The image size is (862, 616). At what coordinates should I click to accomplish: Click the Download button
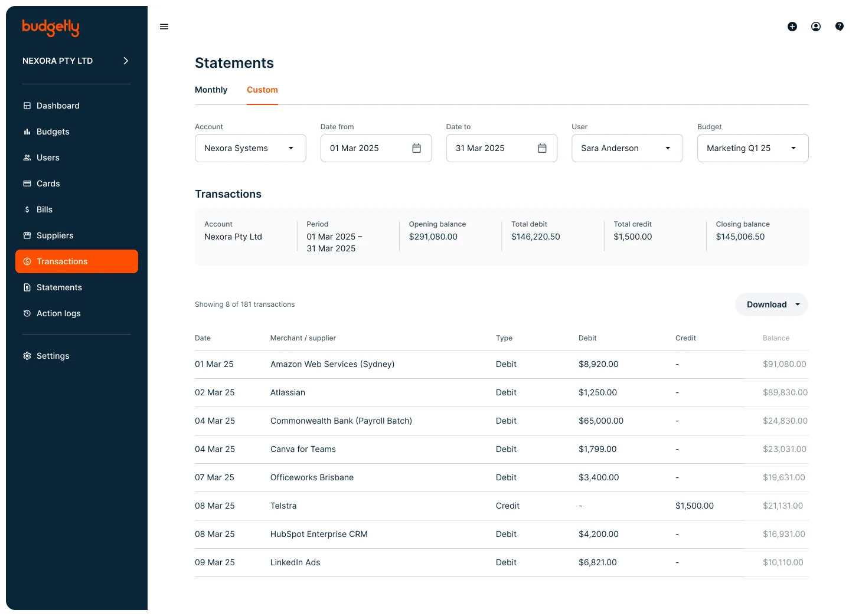[766, 304]
